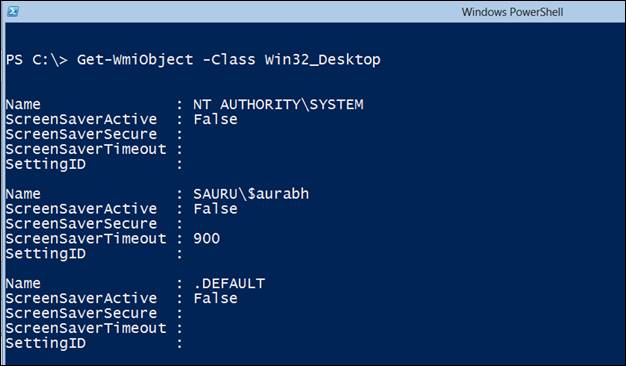Click the third ScreenSaverSecure label
This screenshot has width=626, height=366.
[x=81, y=313]
